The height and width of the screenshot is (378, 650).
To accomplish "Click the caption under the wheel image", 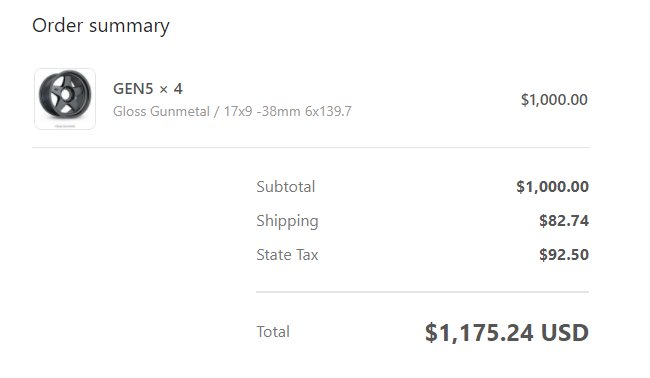I will coord(65,126).
